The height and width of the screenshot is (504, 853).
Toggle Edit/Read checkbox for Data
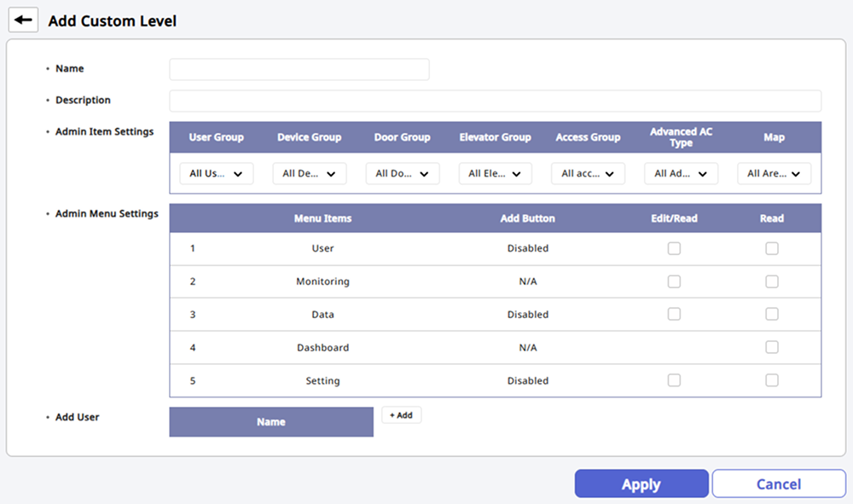pos(674,314)
